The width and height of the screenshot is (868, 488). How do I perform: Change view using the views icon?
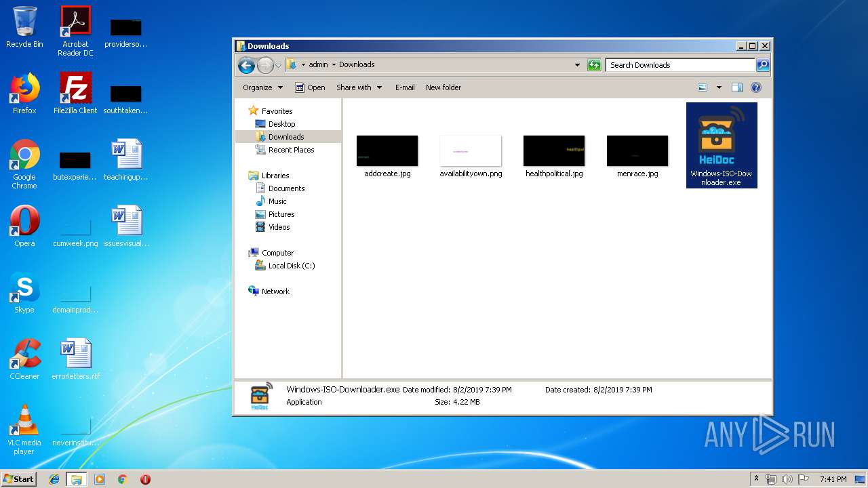[x=703, y=87]
